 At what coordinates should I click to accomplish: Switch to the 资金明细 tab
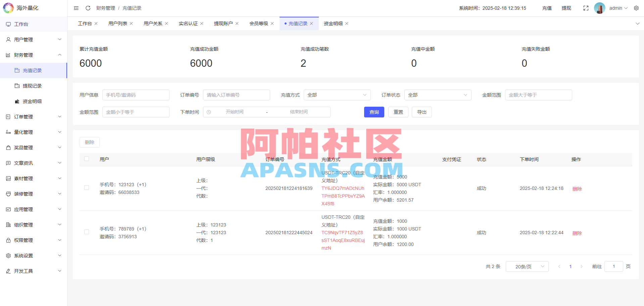(333, 23)
